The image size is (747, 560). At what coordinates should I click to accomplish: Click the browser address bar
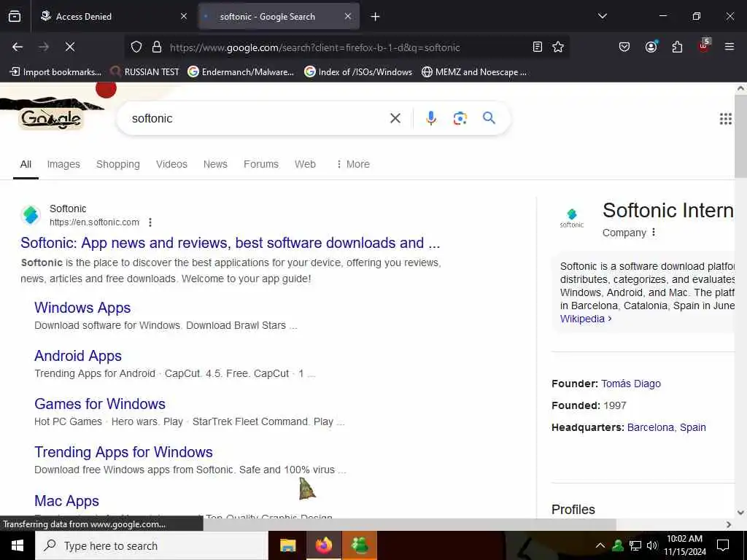pos(348,47)
